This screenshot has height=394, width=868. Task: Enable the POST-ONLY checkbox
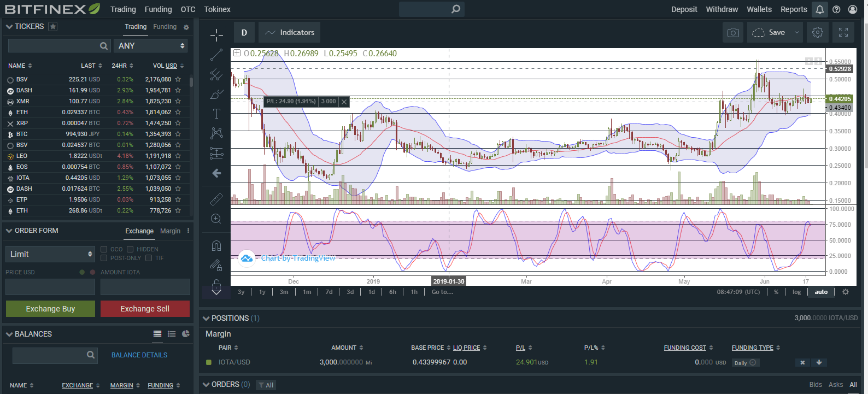point(104,258)
